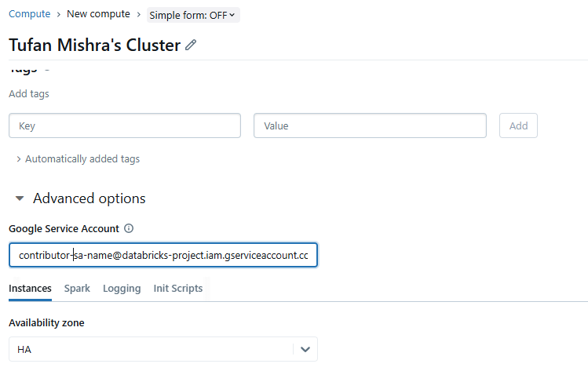
Task: Focus the tag Key input field
Action: coord(125,125)
